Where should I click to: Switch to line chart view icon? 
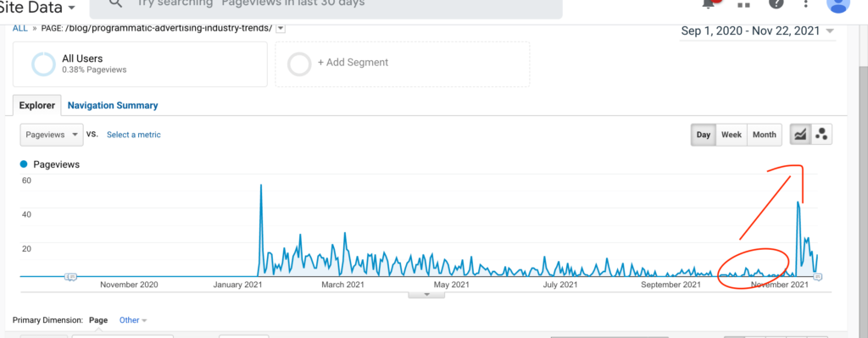click(x=800, y=135)
